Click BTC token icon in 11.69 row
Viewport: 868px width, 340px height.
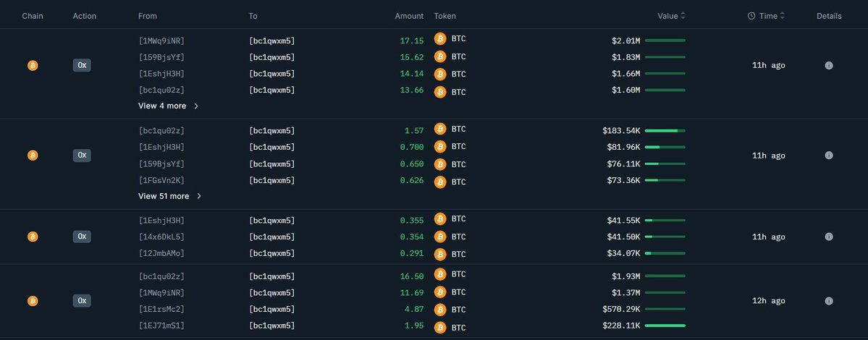tap(440, 292)
